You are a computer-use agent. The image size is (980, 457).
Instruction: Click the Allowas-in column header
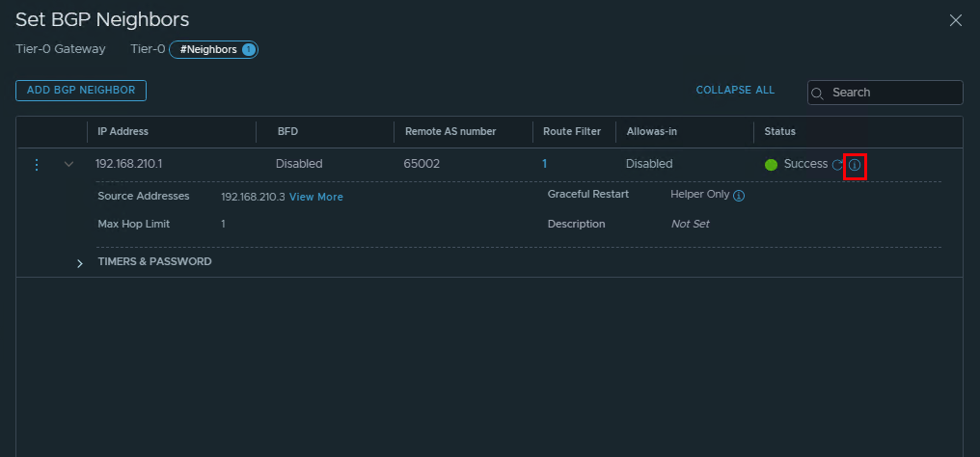pyautogui.click(x=652, y=131)
